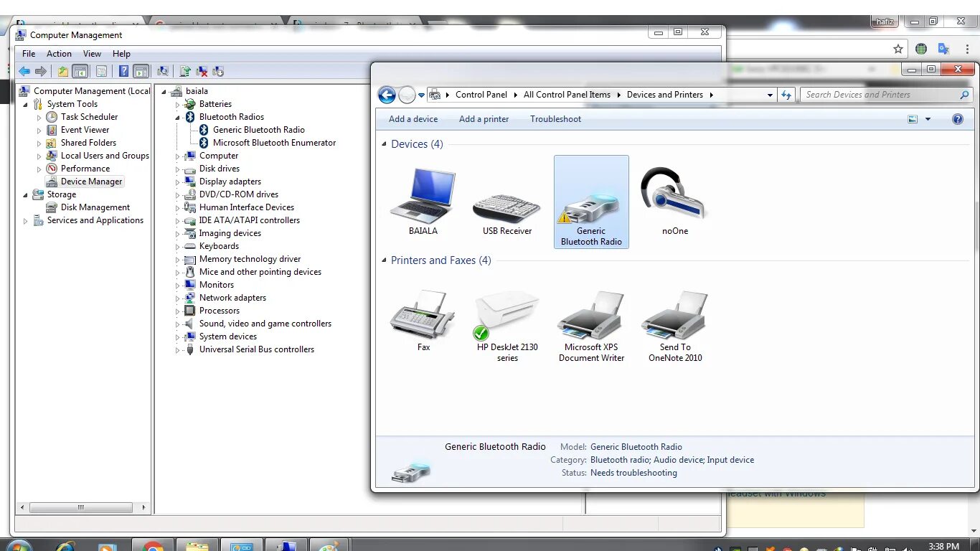Image resolution: width=980 pixels, height=551 pixels.
Task: Click the blue Help question mark toolbar icon
Action: (x=123, y=71)
